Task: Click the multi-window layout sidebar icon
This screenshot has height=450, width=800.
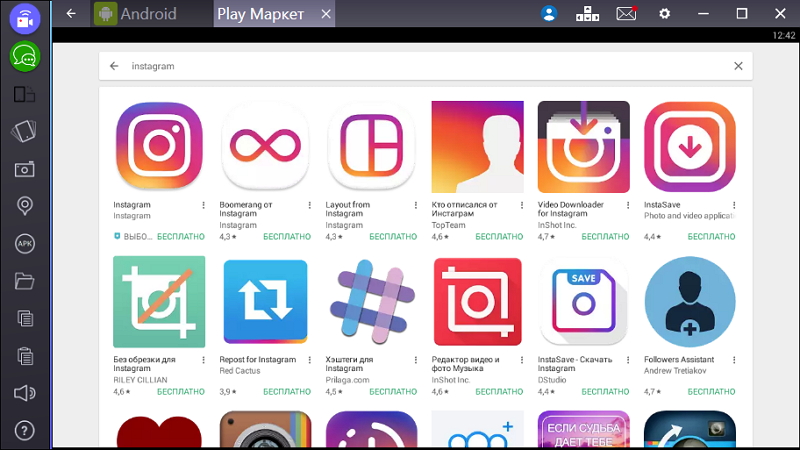Action: click(24, 94)
